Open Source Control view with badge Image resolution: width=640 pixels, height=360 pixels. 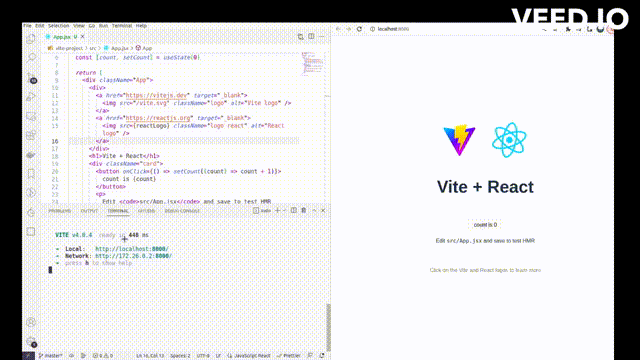31,78
